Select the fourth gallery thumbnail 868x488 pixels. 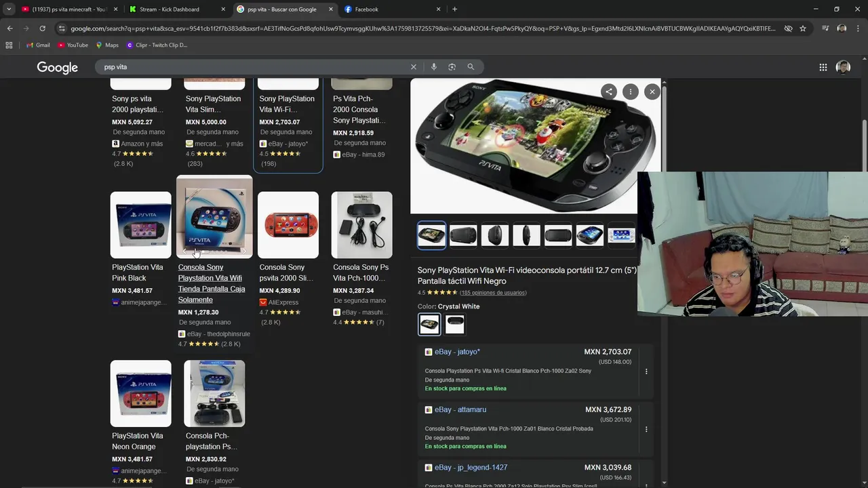tap(526, 235)
